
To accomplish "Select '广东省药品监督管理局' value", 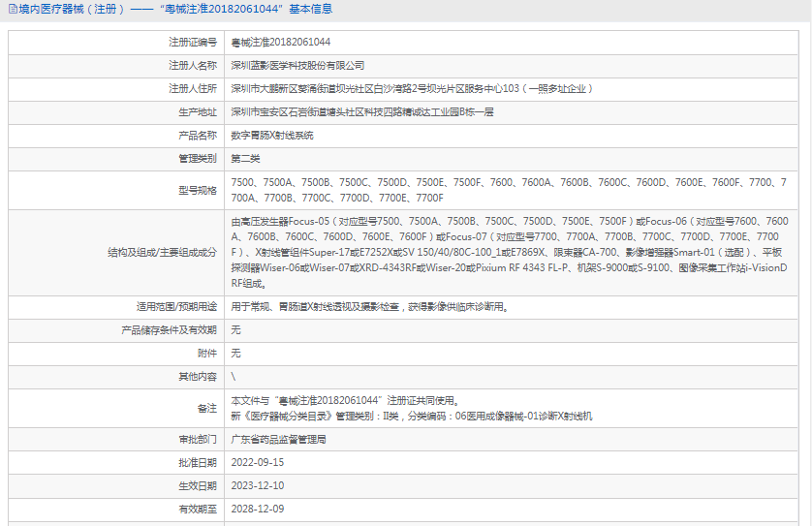I will click(x=279, y=440).
